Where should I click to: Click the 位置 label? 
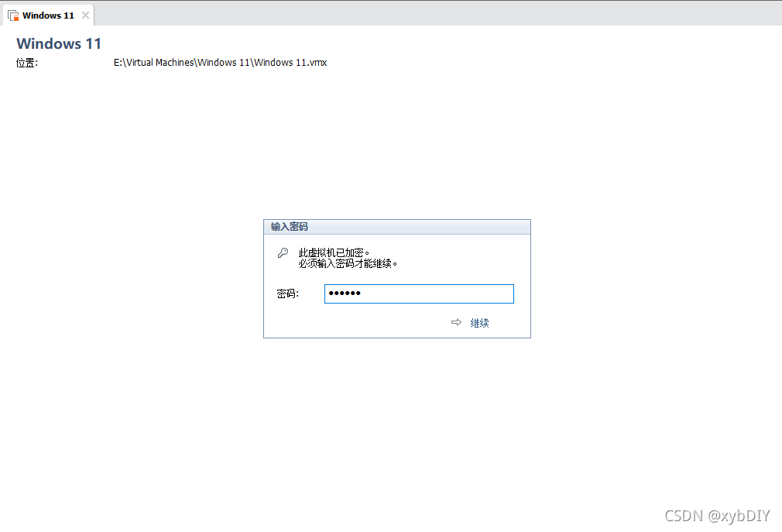click(x=27, y=63)
